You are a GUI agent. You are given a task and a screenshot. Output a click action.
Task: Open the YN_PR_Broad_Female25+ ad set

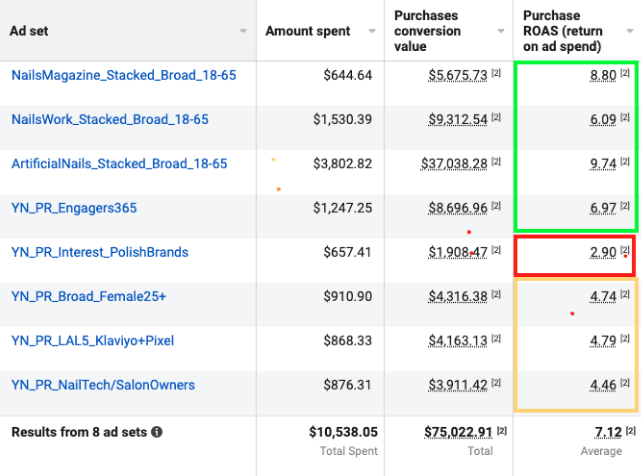[89, 296]
